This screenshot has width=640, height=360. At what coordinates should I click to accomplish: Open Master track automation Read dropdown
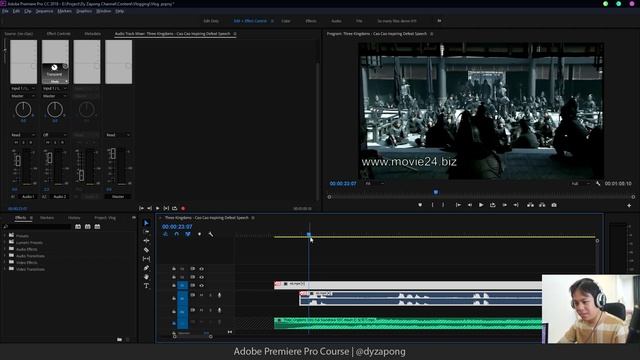click(118, 135)
